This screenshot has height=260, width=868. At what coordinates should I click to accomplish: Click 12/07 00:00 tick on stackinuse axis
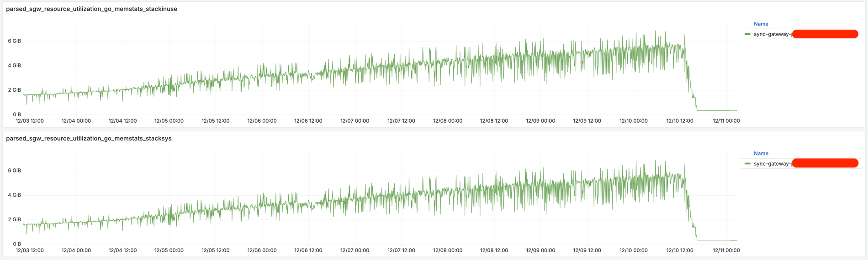pyautogui.click(x=355, y=121)
